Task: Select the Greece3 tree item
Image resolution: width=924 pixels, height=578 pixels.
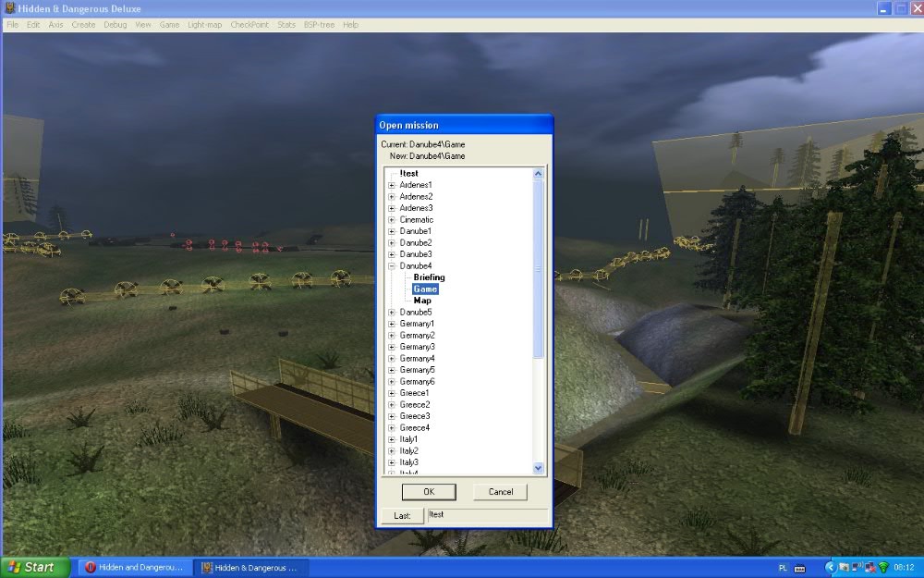Action: click(415, 416)
